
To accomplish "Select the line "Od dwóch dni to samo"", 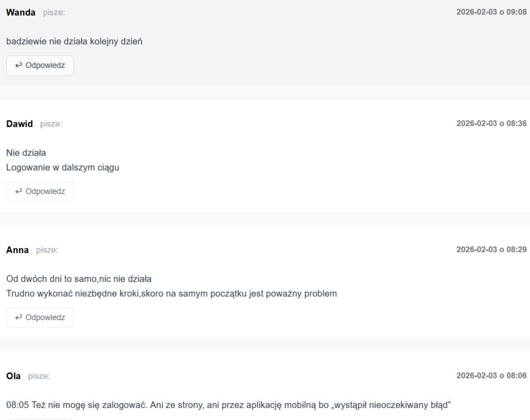I will [x=79, y=279].
